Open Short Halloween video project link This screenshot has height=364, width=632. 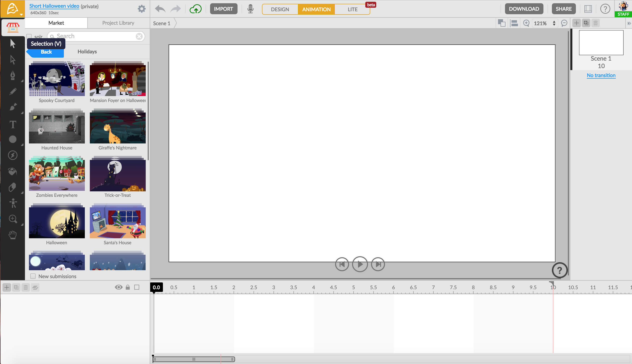pos(54,6)
